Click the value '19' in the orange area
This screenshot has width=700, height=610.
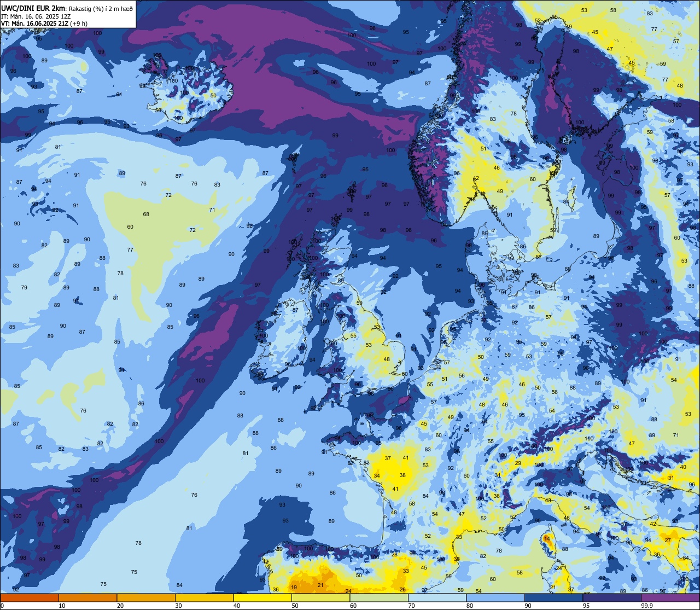(294, 587)
